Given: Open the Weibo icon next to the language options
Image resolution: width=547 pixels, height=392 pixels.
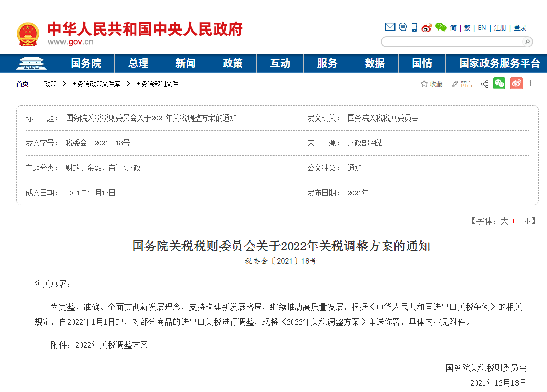Looking at the screenshot, I should tap(426, 28).
